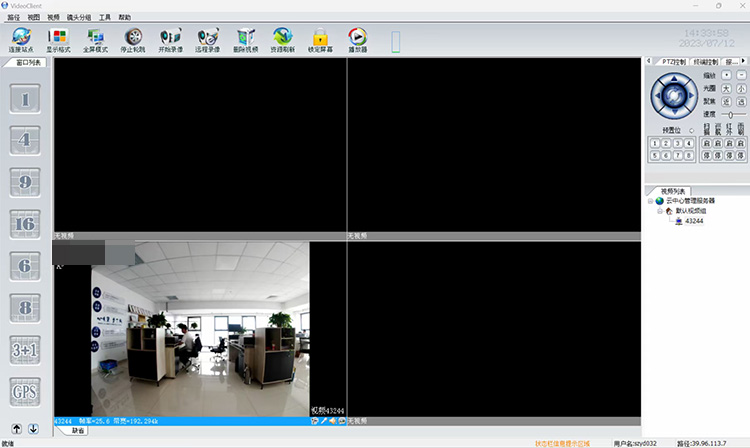The width and height of the screenshot is (750, 448).
Task: Select the 16-window layout button
Action: (25, 224)
